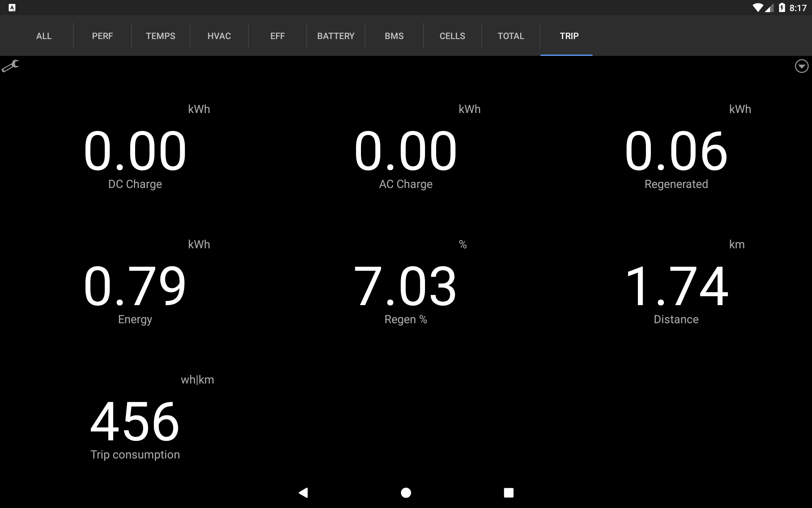Click the Regen % label
Screen dimensions: 812x508
(x=406, y=319)
